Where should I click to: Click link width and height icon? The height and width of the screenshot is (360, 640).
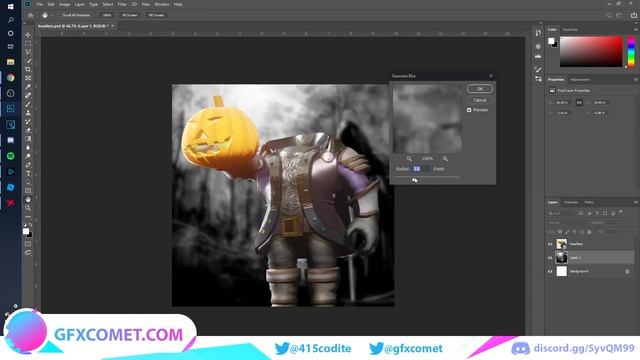tap(579, 102)
